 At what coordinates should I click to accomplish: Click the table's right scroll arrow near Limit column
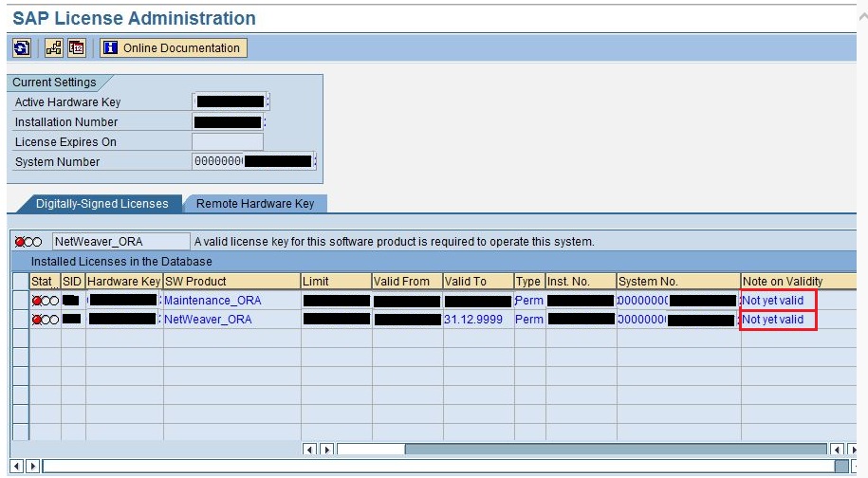(x=326, y=450)
